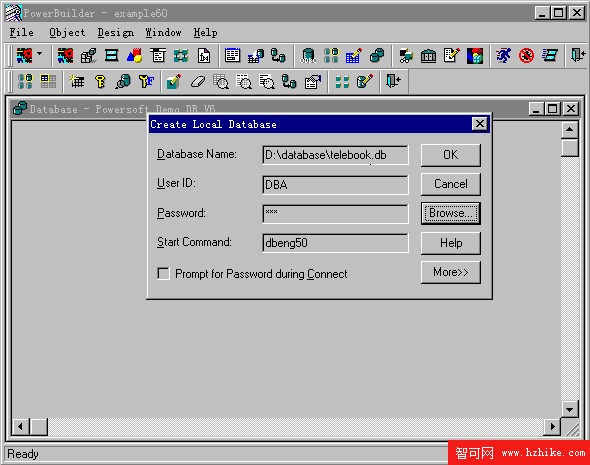The height and width of the screenshot is (465, 590).
Task: Close the Create Local Database dialog
Action: (479, 124)
